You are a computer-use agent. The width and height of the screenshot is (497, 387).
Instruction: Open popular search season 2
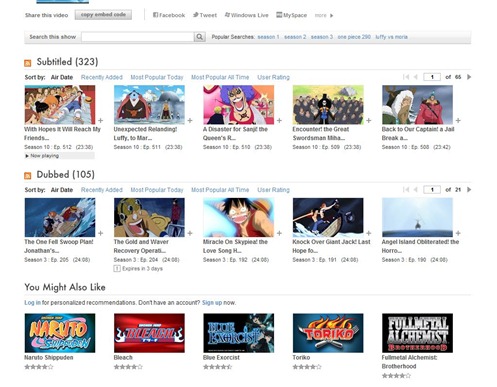coord(295,37)
